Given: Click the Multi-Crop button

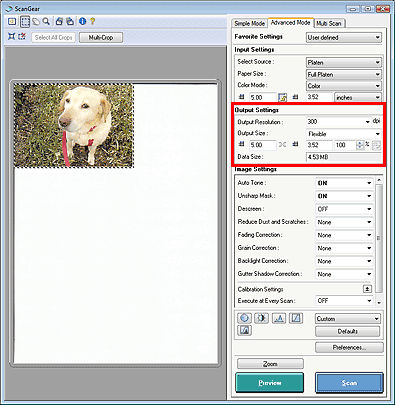Looking at the screenshot, I should [x=101, y=37].
